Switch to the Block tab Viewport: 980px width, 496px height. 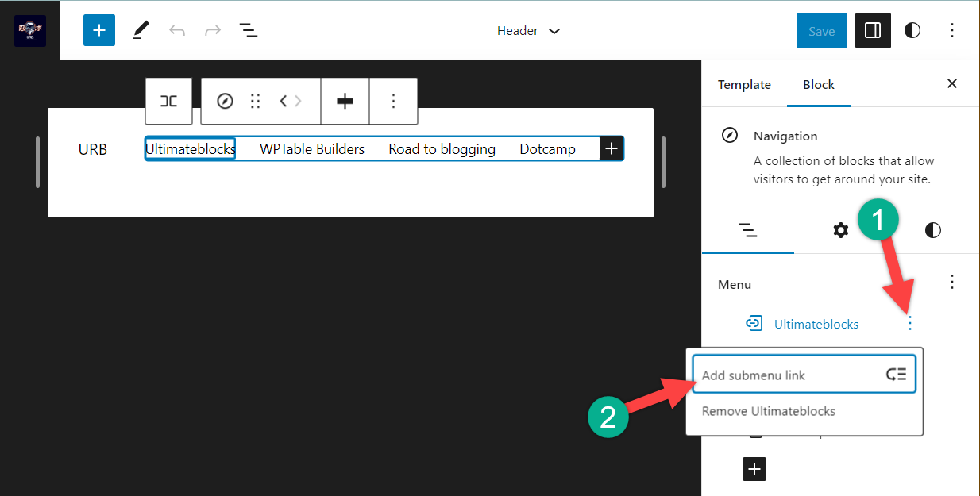tap(819, 84)
